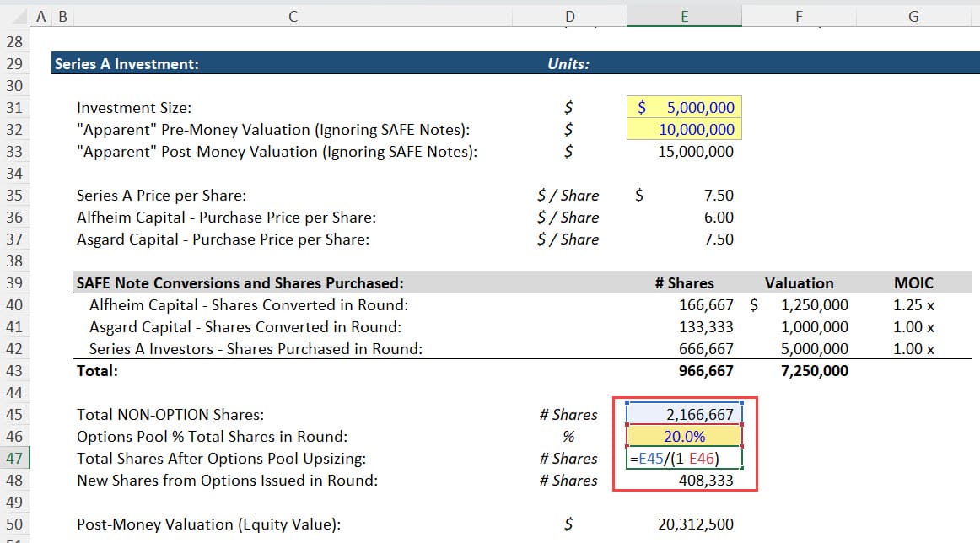Select the column E header
Viewport: 980px width, 543px height.
684,15
